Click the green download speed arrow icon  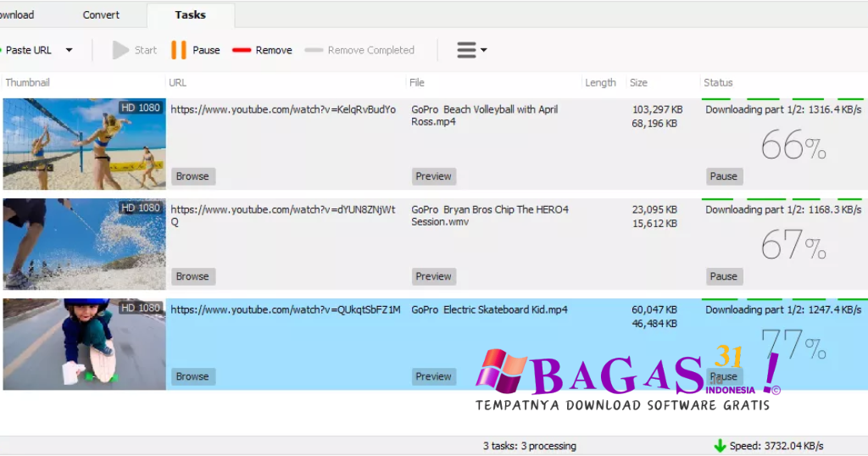(x=720, y=446)
